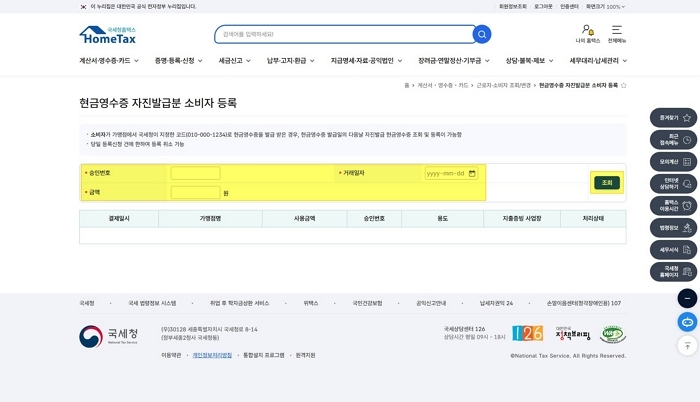Open 인터넷 상담하기 quick menu
The image size is (700, 402).
(673, 184)
